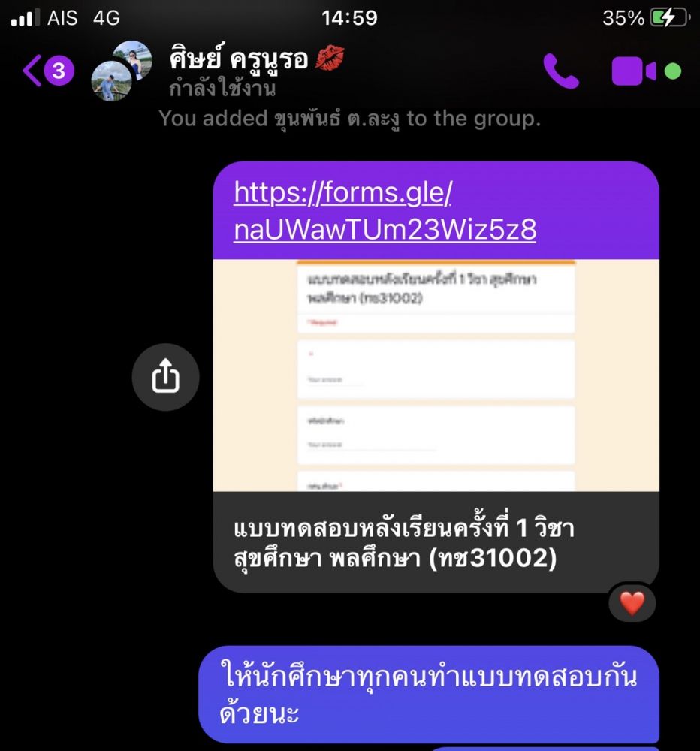Tap the กำลังใช้งาน active status text
Image resolution: width=700 pixels, height=751 pixels.
pyautogui.click(x=222, y=89)
